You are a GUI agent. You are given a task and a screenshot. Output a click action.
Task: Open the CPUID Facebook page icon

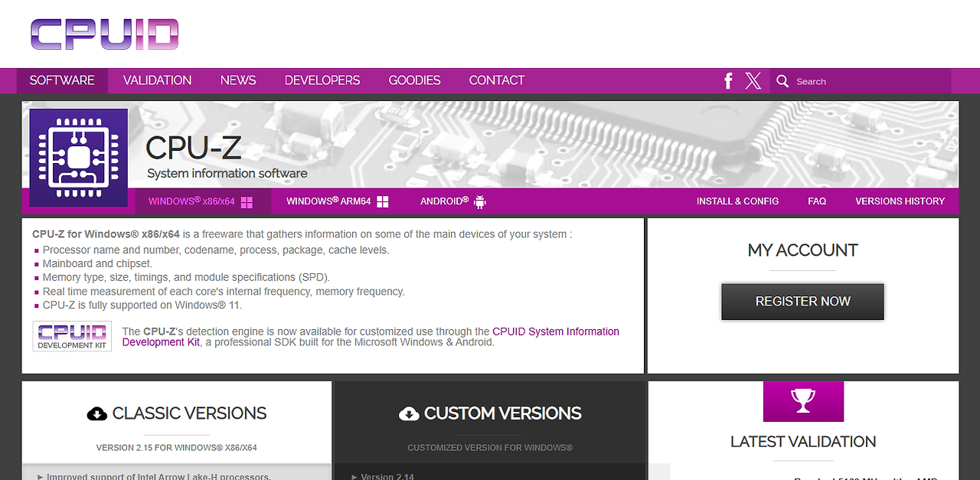(728, 80)
